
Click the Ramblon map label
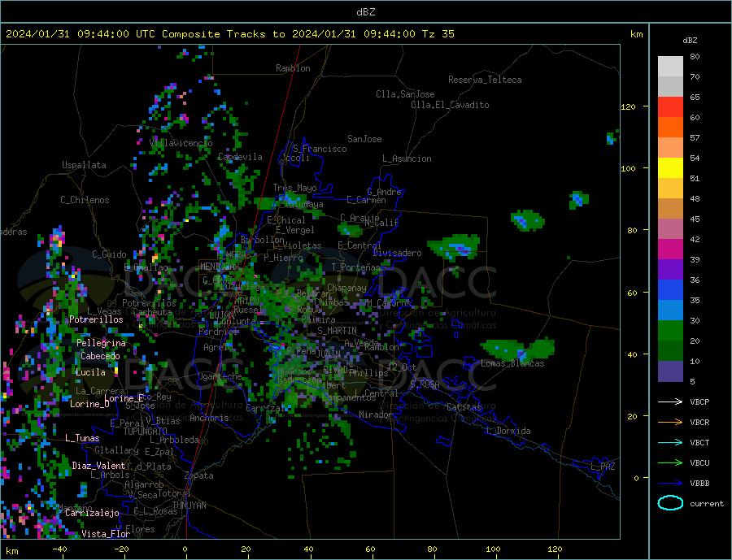(x=293, y=68)
